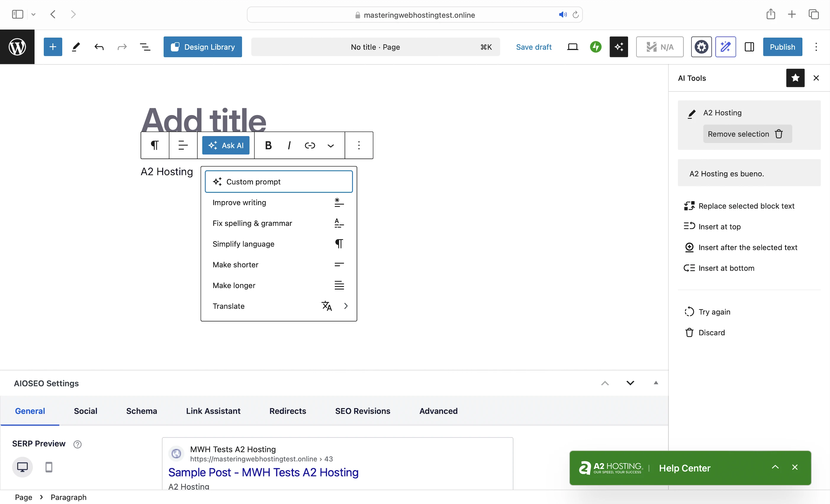Click the green Jetpack lightning icon
The width and height of the screenshot is (830, 504).
click(x=596, y=47)
